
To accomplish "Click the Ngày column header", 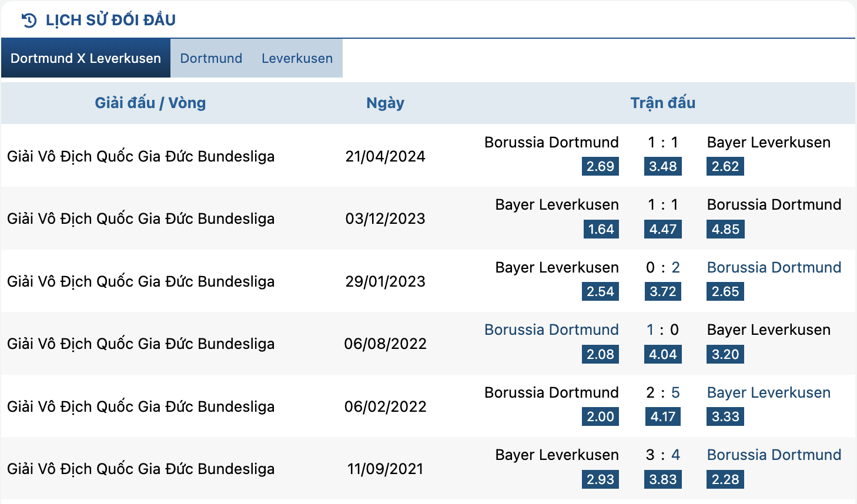I will (385, 103).
